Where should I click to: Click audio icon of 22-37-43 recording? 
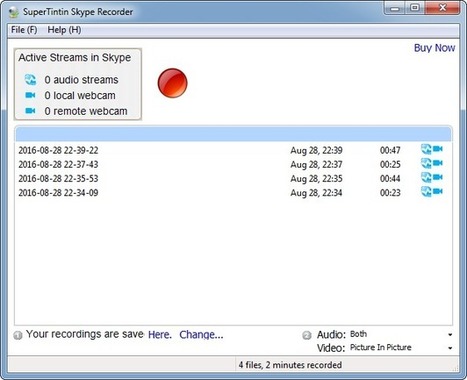click(426, 163)
